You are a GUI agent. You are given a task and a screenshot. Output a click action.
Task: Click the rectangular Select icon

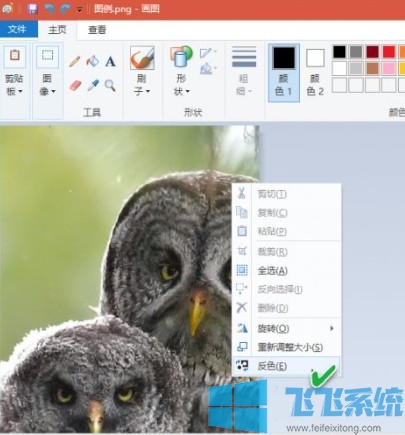tap(48, 56)
